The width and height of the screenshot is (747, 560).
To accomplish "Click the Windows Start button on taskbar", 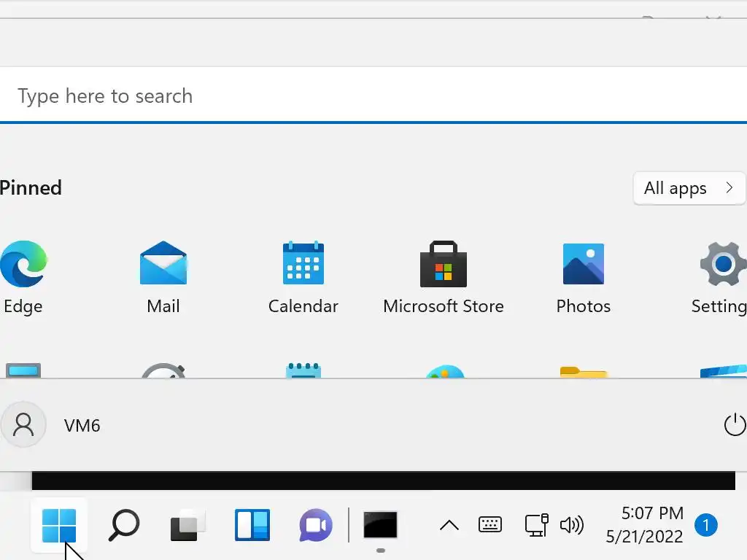I will coord(59,525).
